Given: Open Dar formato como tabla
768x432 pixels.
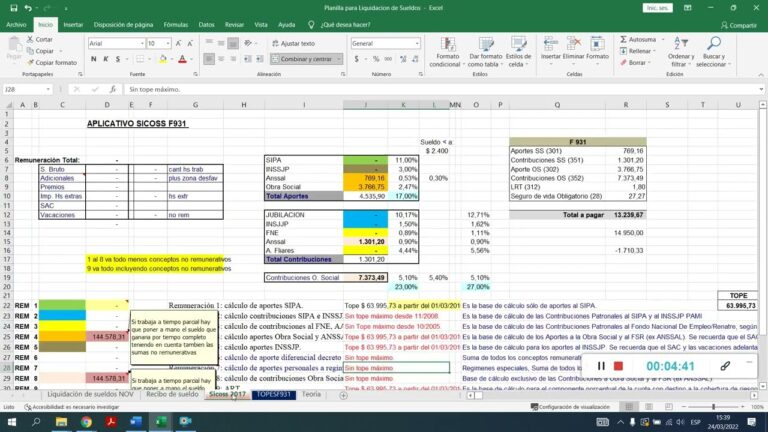Looking at the screenshot, I should (x=484, y=52).
